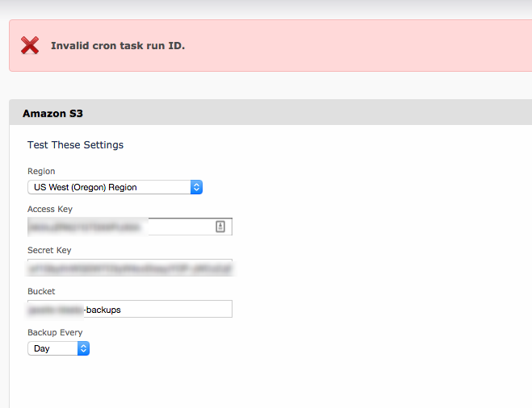Open the US West (Oregon) Region dropdown
The height and width of the screenshot is (408, 532).
[x=115, y=187]
